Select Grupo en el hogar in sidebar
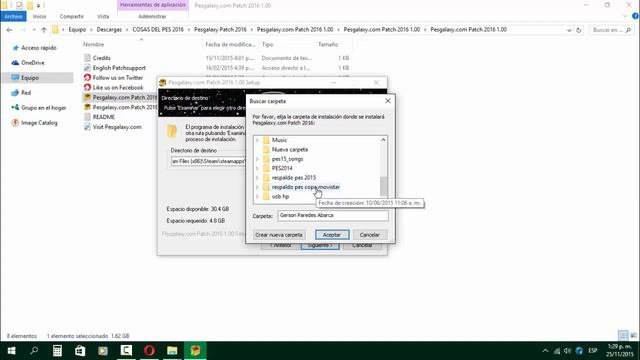This screenshot has width=640, height=360. pos(43,108)
